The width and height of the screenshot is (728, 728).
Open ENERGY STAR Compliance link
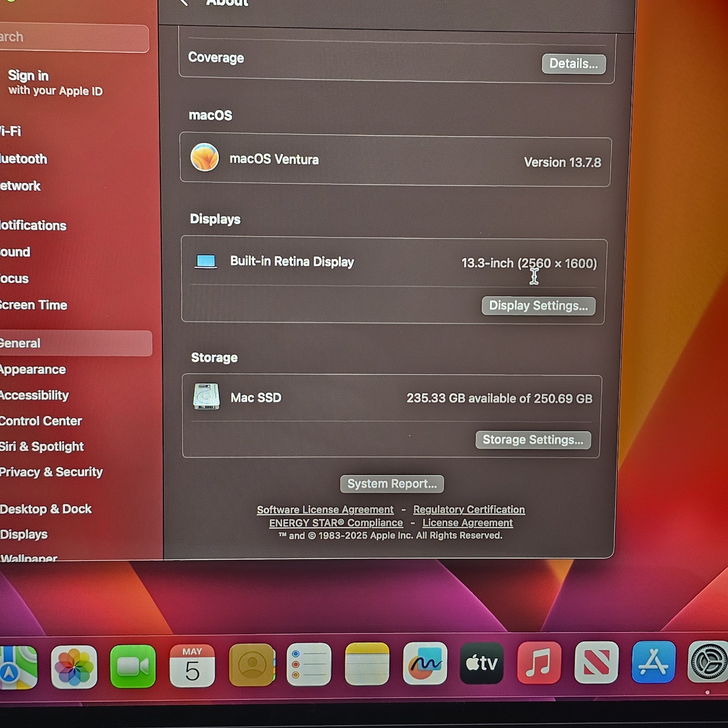(x=336, y=523)
